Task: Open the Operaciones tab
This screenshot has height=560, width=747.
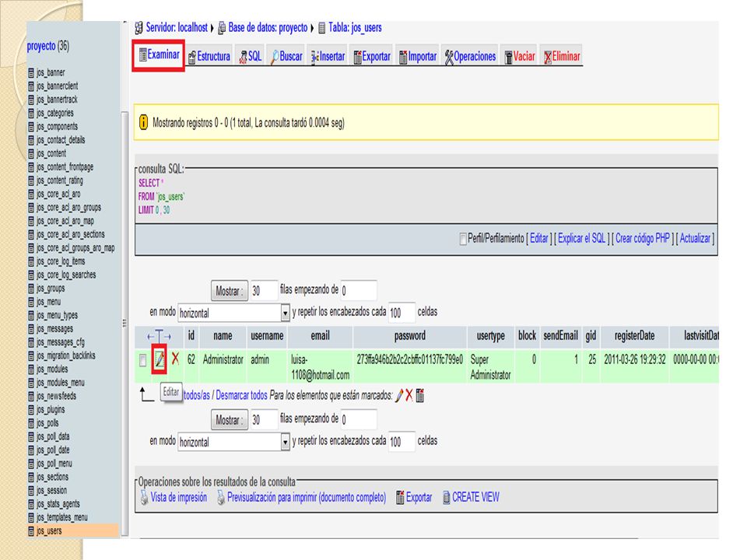Action: point(470,57)
